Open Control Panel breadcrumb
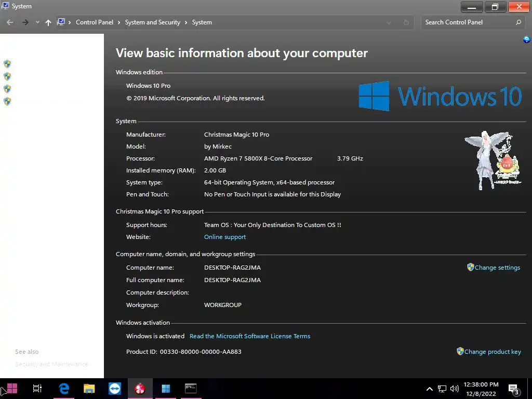 click(x=95, y=22)
